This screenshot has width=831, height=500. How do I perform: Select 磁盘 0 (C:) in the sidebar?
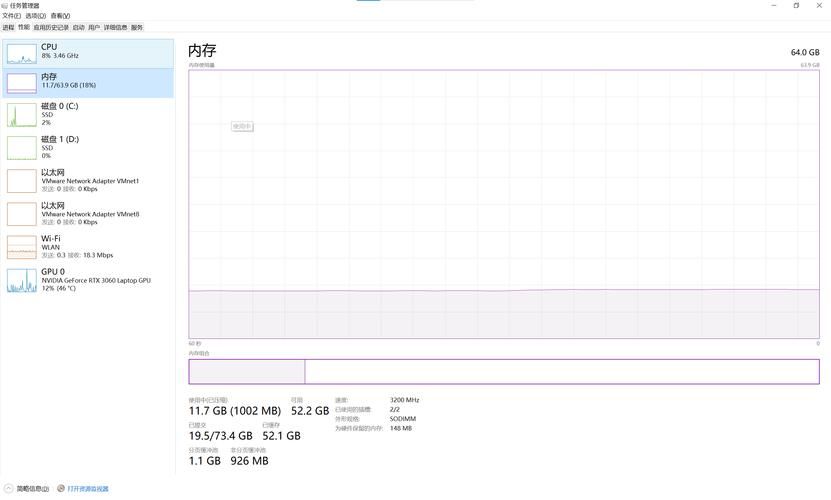pyautogui.click(x=88, y=115)
